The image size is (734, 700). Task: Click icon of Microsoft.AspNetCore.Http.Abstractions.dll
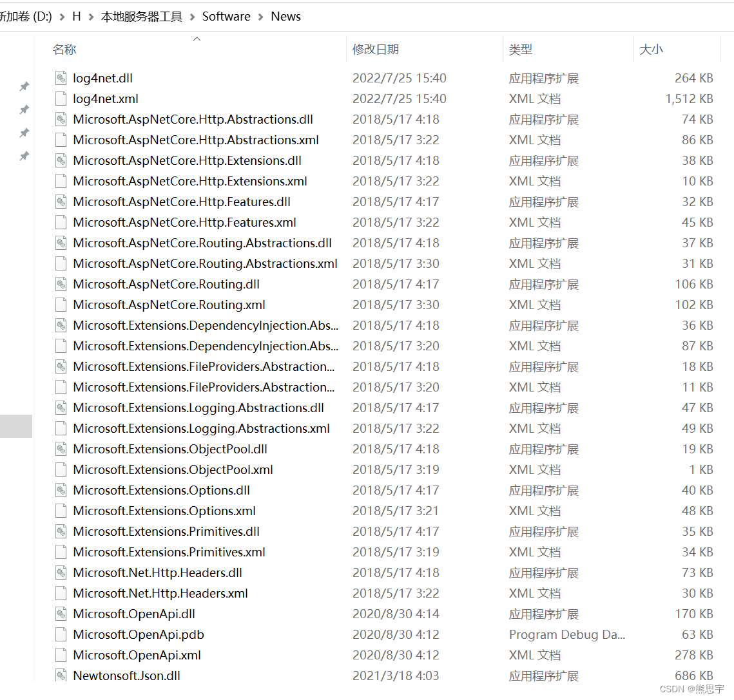click(x=61, y=119)
